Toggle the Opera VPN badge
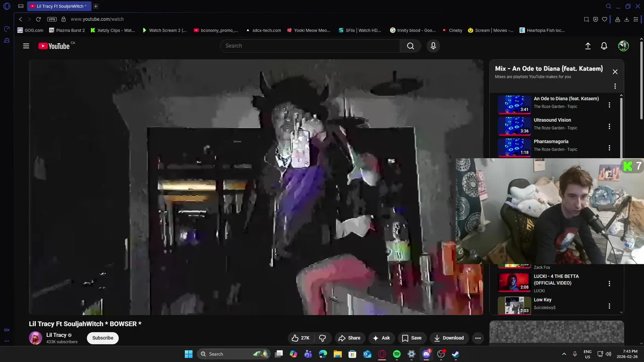644x362 pixels. (52, 19)
